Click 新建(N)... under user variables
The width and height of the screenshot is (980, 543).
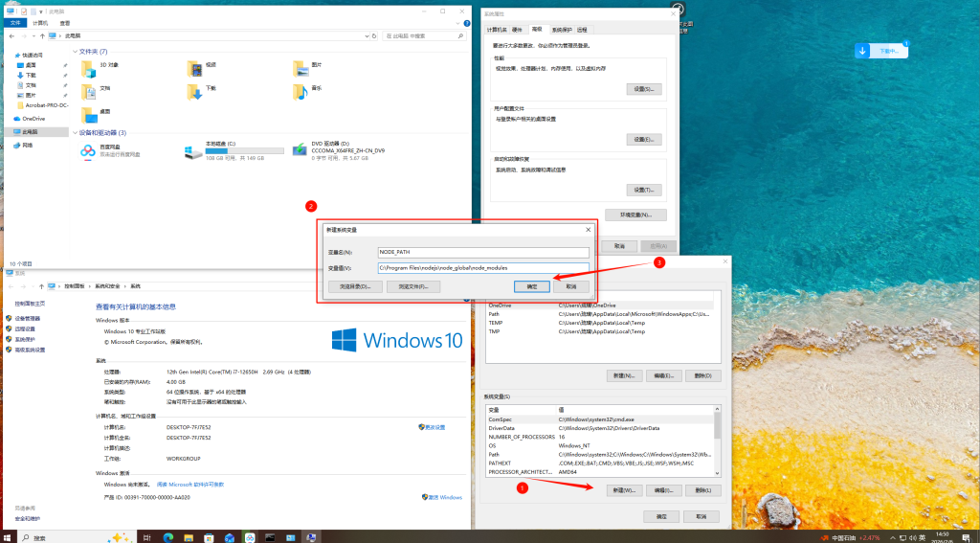point(624,376)
